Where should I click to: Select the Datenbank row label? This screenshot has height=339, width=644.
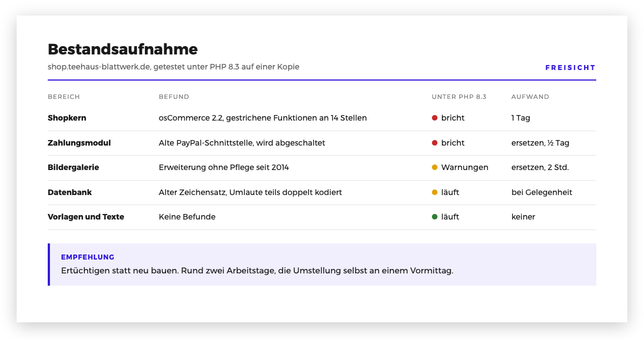[69, 192]
